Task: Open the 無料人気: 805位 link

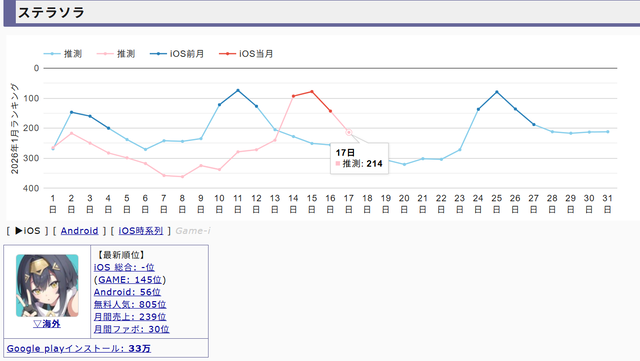Action: click(130, 304)
